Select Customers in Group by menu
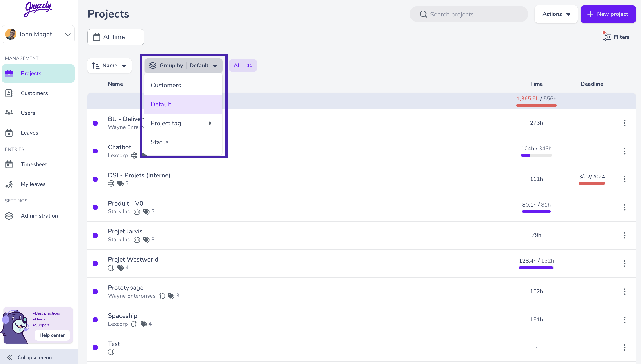The width and height of the screenshot is (641, 364). (x=183, y=85)
